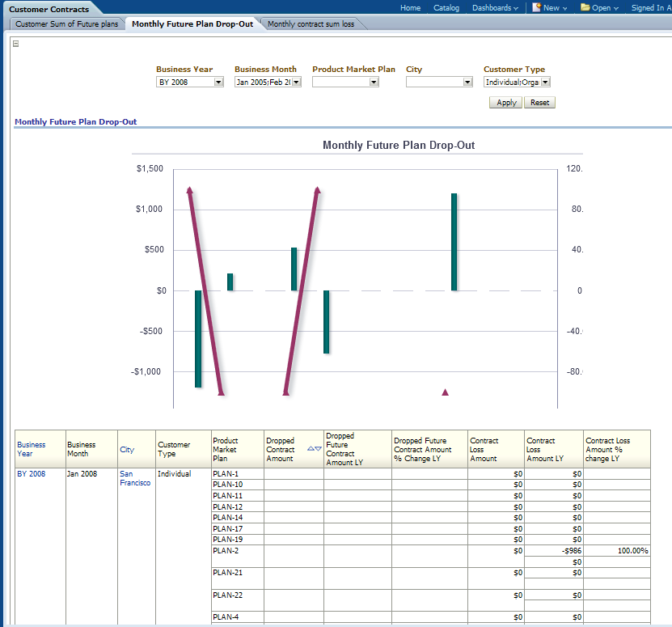Image resolution: width=672 pixels, height=627 pixels.
Task: Click the triangle marker at chart bottom
Action: (445, 392)
